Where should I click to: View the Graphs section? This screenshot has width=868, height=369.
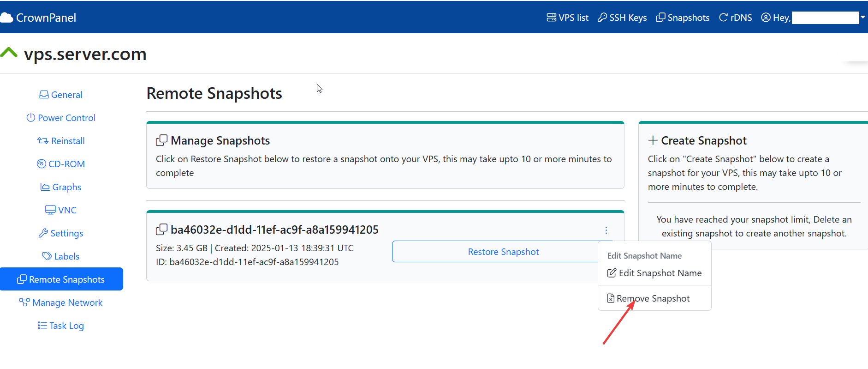(61, 187)
